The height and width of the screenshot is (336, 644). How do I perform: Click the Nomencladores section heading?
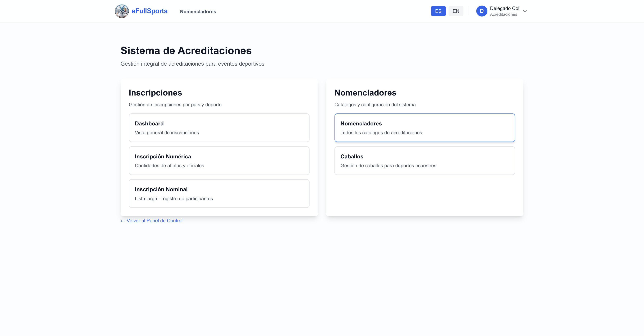coord(365,93)
